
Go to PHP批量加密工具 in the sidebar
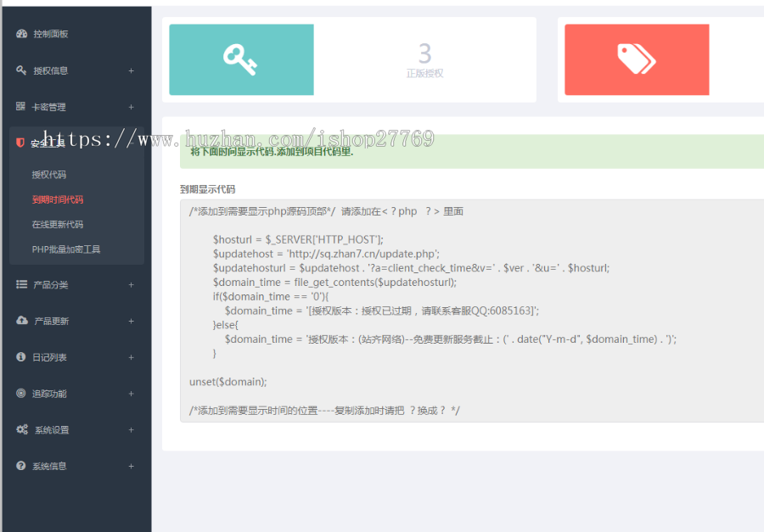pos(66,249)
